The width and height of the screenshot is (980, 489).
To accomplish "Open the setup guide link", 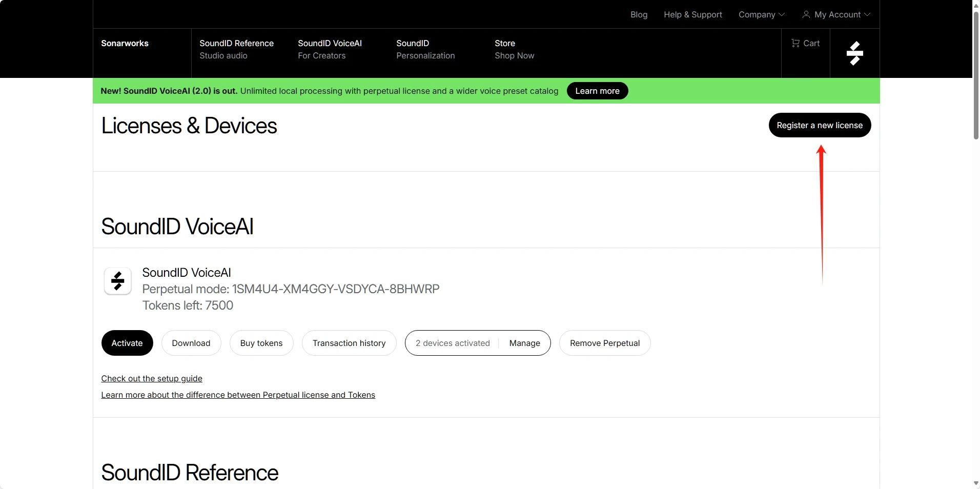I will 152,378.
